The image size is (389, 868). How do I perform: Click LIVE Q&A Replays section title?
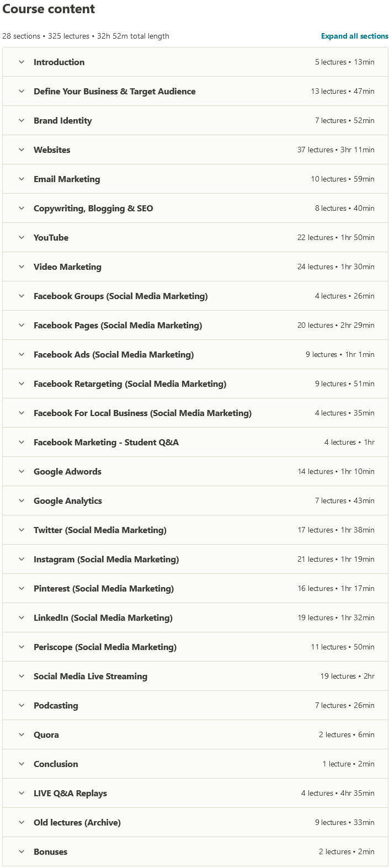click(x=70, y=794)
